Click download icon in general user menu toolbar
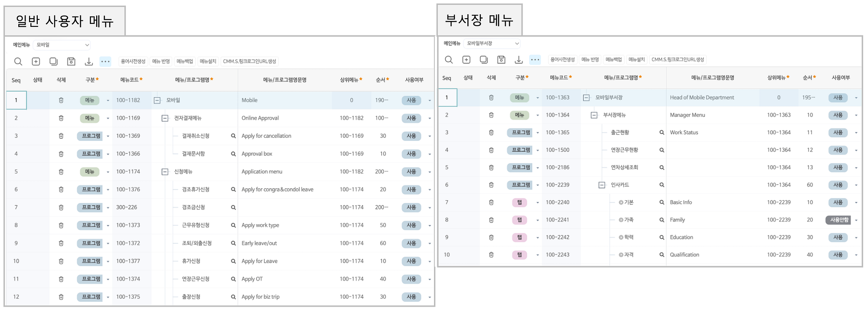This screenshot has height=310, width=868. pyautogui.click(x=89, y=62)
